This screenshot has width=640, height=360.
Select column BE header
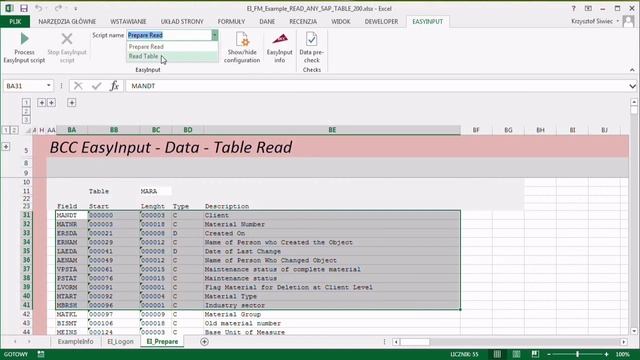pyautogui.click(x=332, y=130)
